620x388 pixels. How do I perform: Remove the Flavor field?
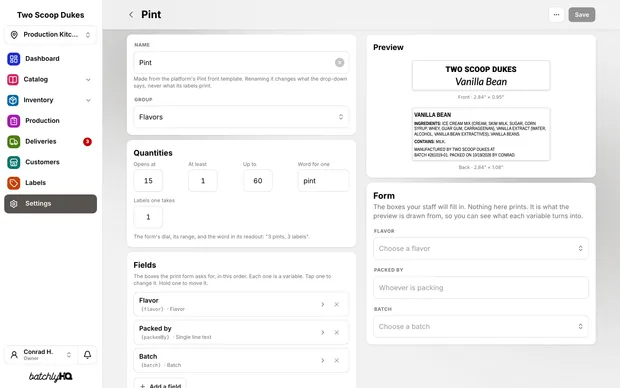[x=336, y=305]
